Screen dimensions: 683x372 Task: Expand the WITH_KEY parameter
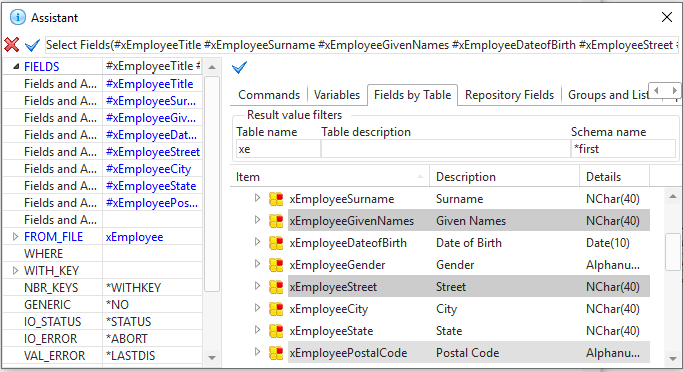click(16, 271)
